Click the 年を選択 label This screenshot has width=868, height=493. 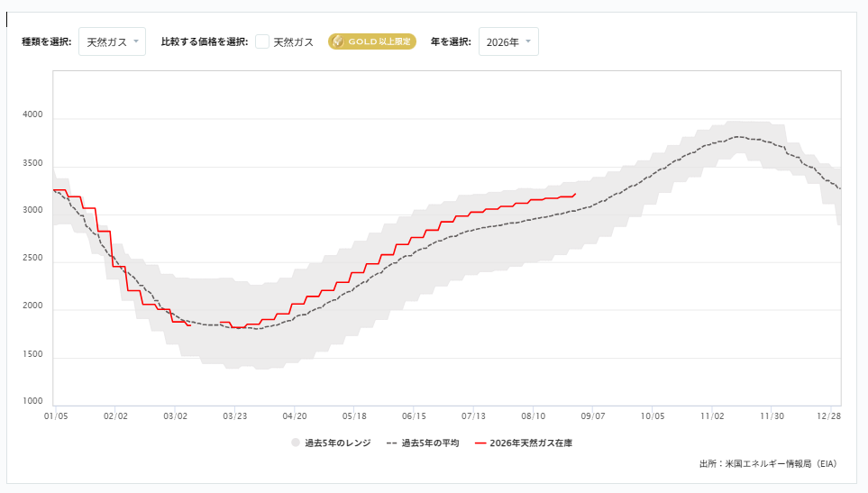(x=451, y=41)
